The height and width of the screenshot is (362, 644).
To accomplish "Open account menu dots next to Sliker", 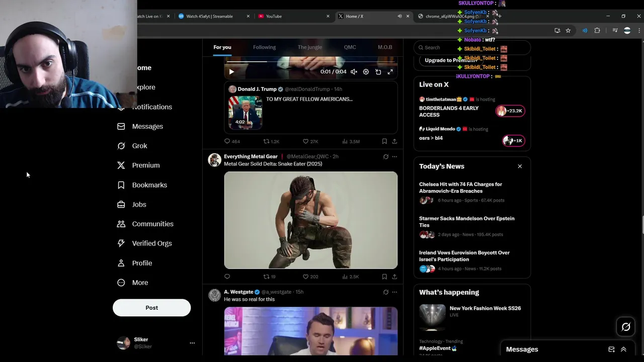I will click(x=192, y=343).
